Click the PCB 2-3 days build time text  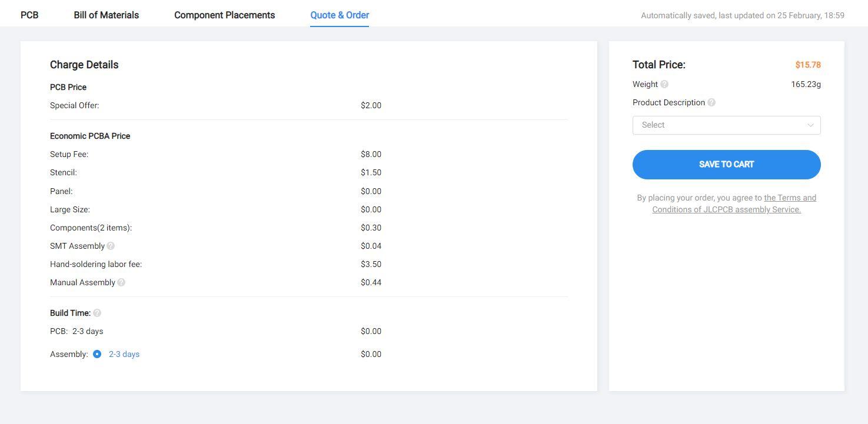77,331
